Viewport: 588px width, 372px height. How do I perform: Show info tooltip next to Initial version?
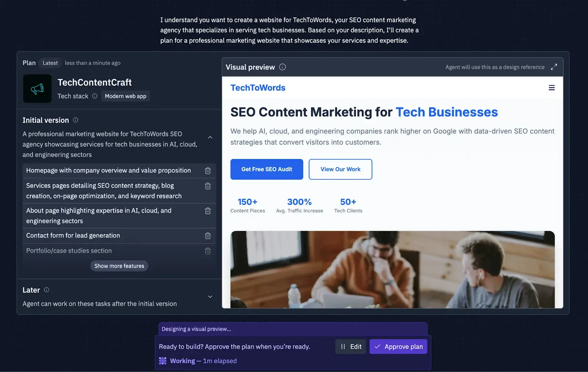75,120
